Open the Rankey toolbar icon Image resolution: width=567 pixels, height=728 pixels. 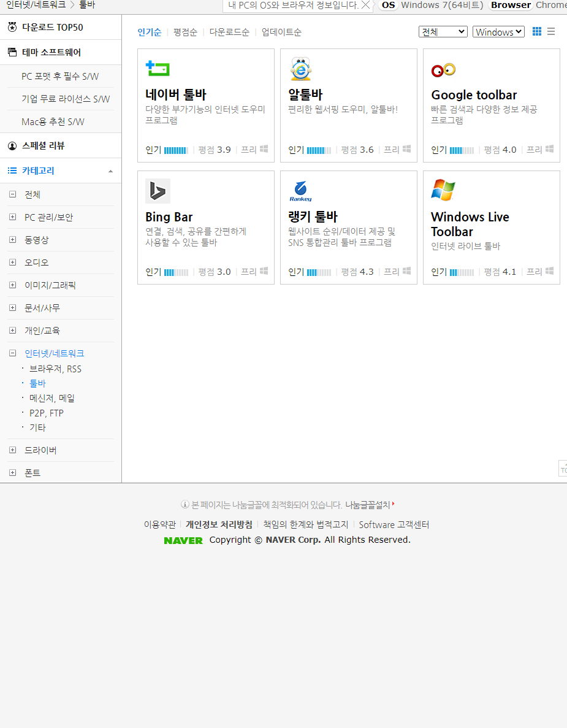pos(301,191)
